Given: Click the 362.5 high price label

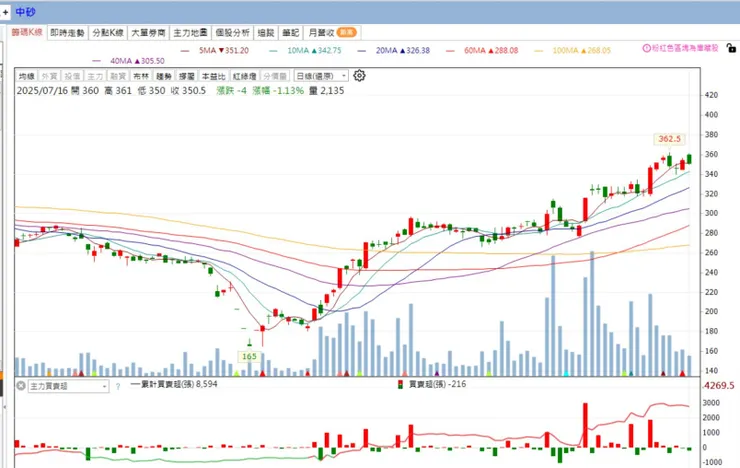Looking at the screenshot, I should tap(669, 139).
